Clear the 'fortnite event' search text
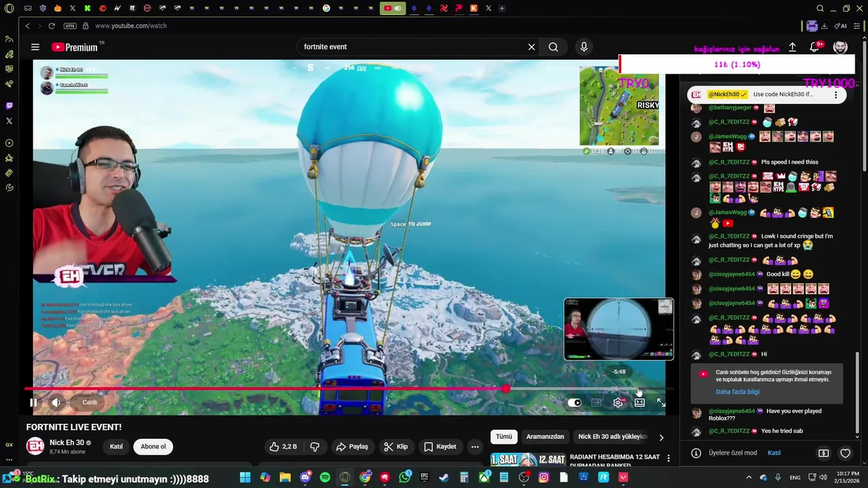 click(x=532, y=47)
